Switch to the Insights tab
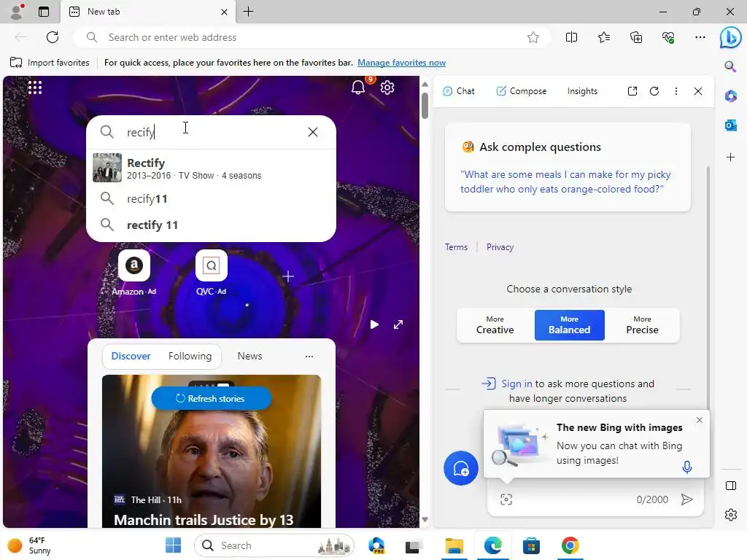Screen dimensions: 747x560 pyautogui.click(x=582, y=91)
